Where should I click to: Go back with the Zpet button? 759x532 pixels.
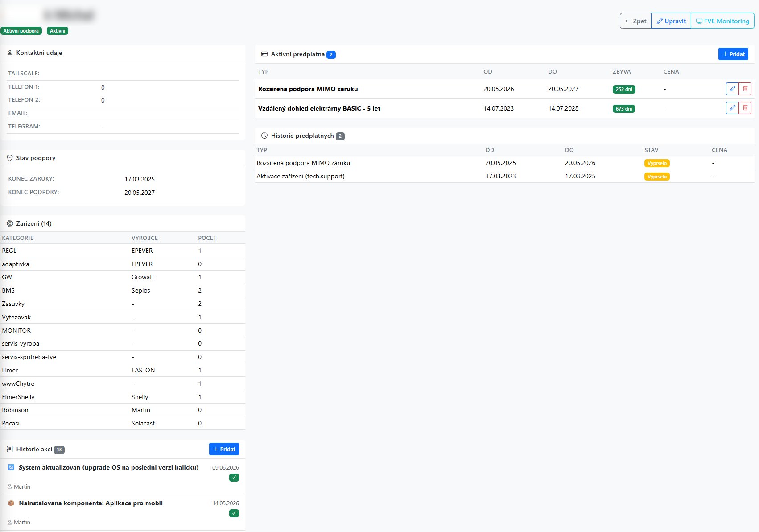coord(635,21)
